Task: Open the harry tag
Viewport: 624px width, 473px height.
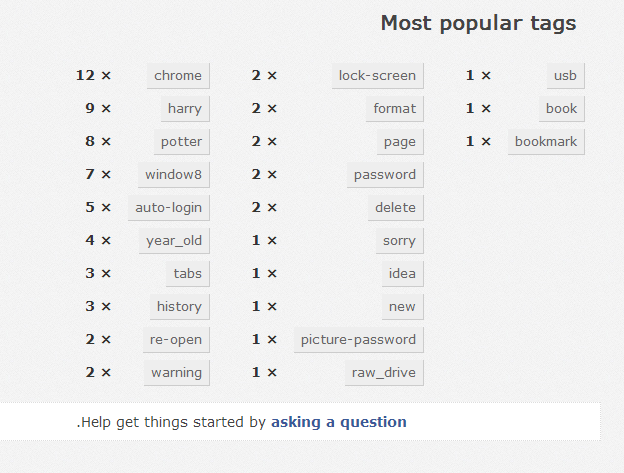Action: point(184,108)
